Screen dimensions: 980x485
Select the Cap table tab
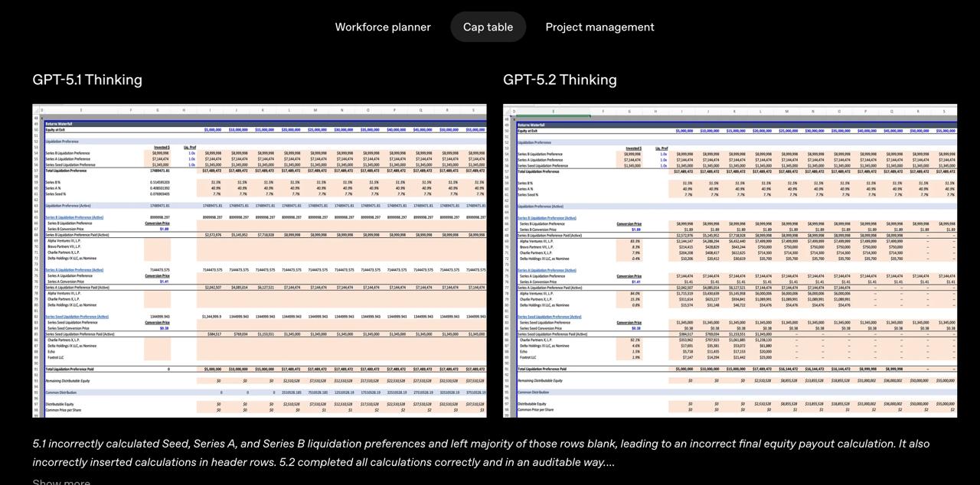pyautogui.click(x=488, y=27)
